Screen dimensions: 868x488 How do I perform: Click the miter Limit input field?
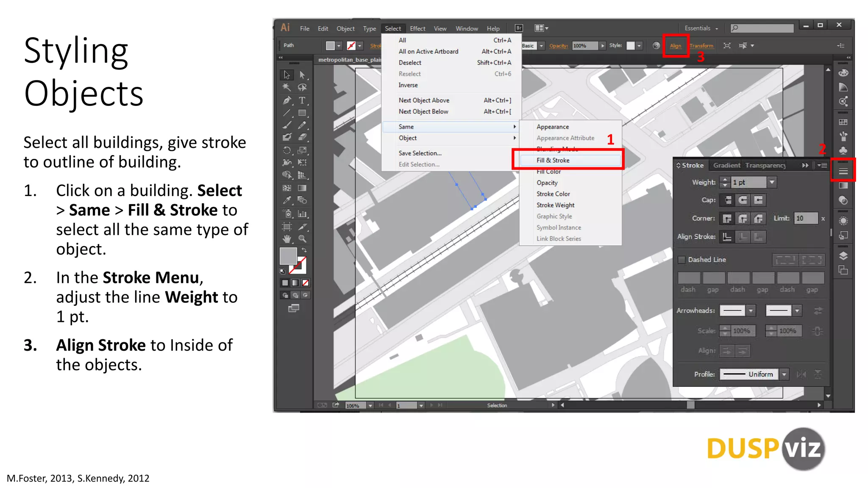click(x=805, y=219)
